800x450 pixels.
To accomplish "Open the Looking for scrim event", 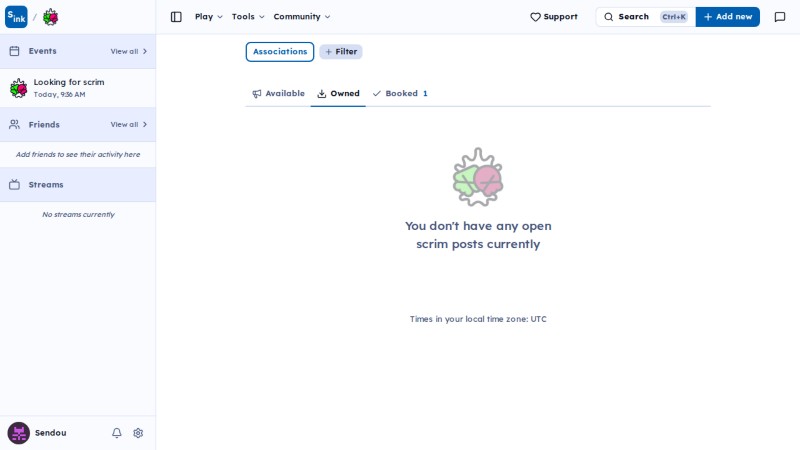I will [78, 88].
